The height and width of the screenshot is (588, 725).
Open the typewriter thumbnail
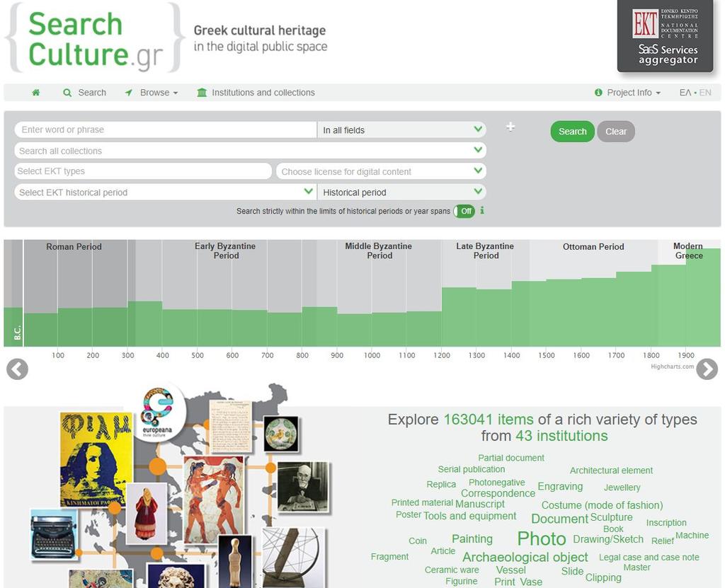pos(54,535)
